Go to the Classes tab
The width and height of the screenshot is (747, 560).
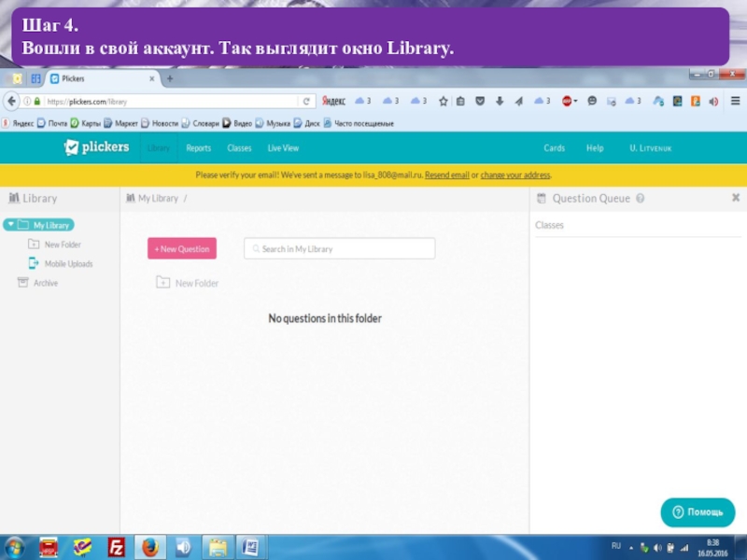pyautogui.click(x=239, y=148)
